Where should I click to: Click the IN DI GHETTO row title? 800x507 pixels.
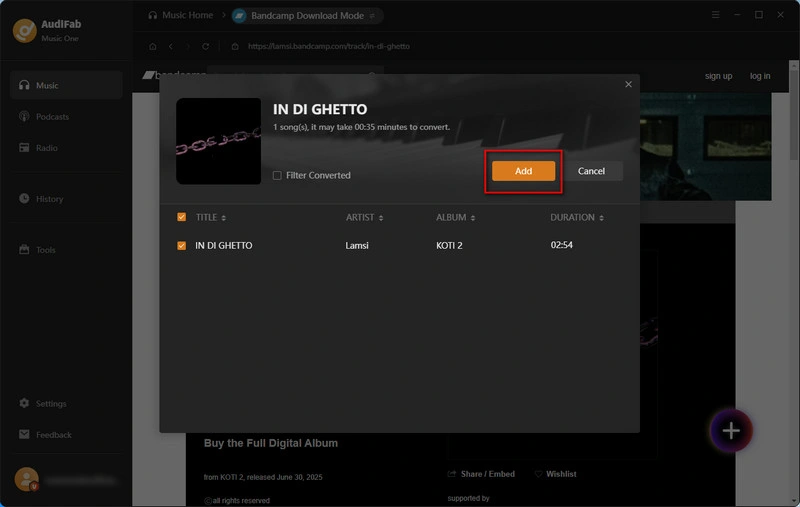[223, 245]
